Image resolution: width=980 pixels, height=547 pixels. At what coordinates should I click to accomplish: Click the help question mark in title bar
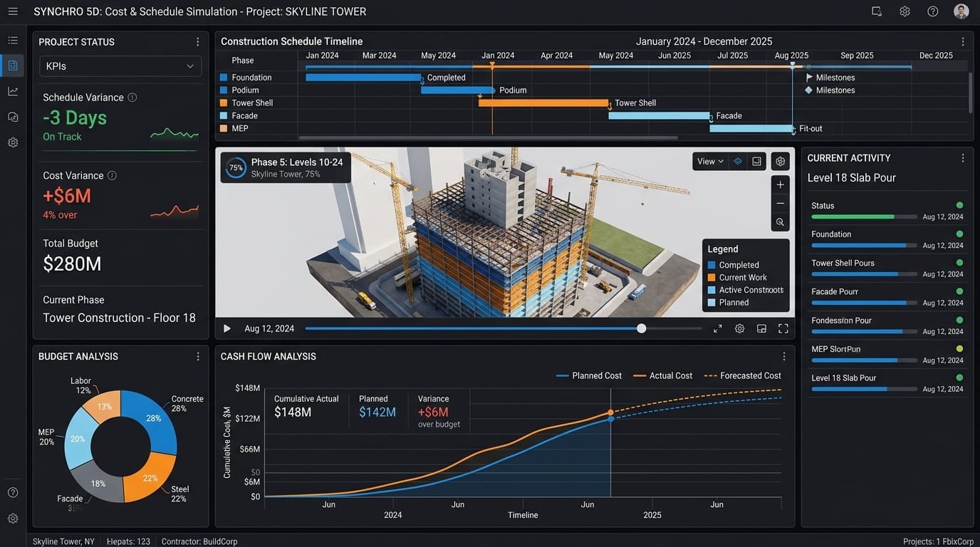933,11
